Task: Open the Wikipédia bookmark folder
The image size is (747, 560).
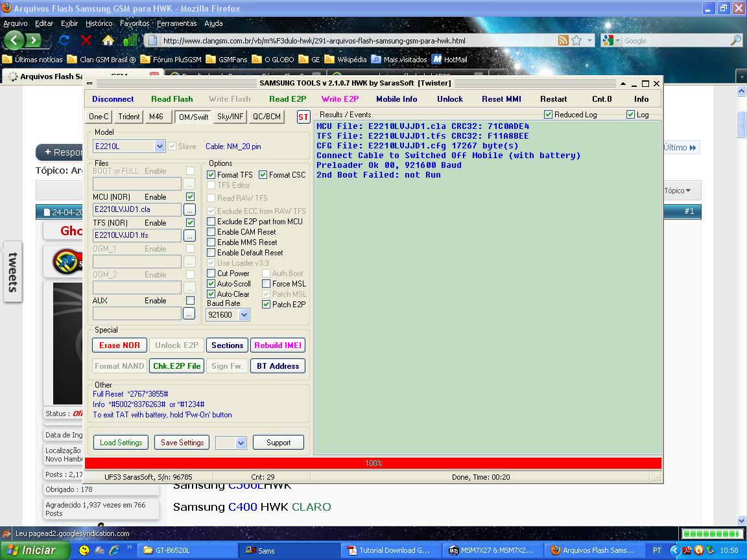Action: pos(346,60)
